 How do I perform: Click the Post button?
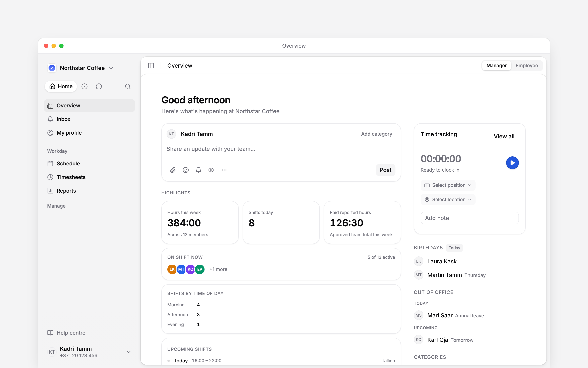tap(385, 170)
